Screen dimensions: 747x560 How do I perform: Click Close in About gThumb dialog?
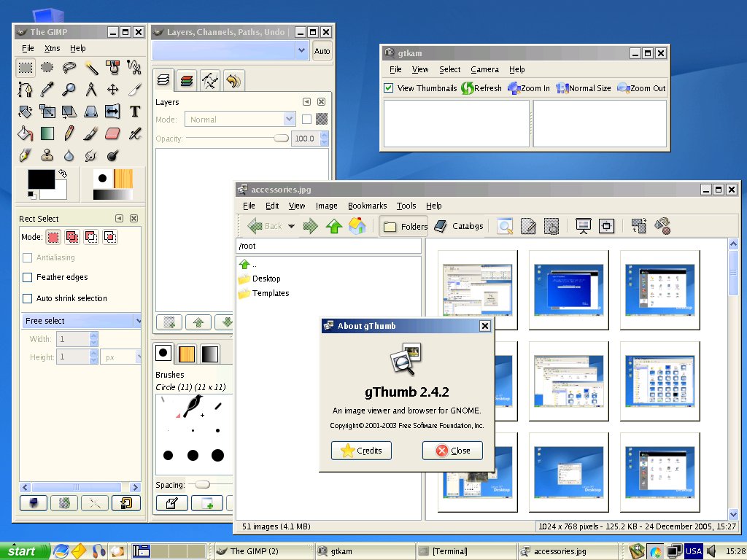pos(452,451)
